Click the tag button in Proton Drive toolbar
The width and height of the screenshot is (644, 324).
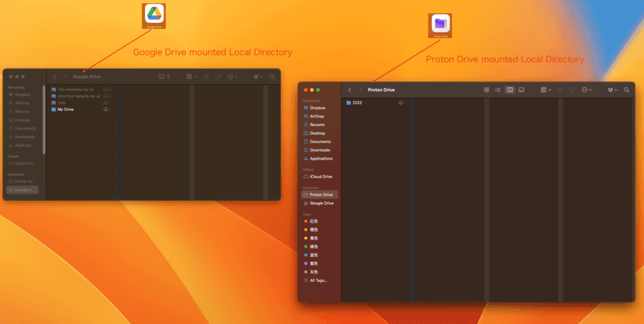click(x=572, y=90)
